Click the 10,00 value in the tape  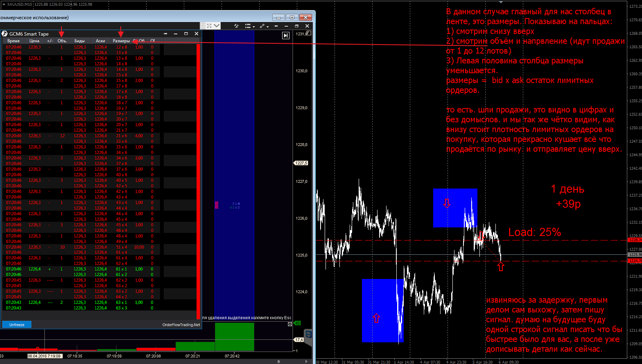[x=139, y=247]
